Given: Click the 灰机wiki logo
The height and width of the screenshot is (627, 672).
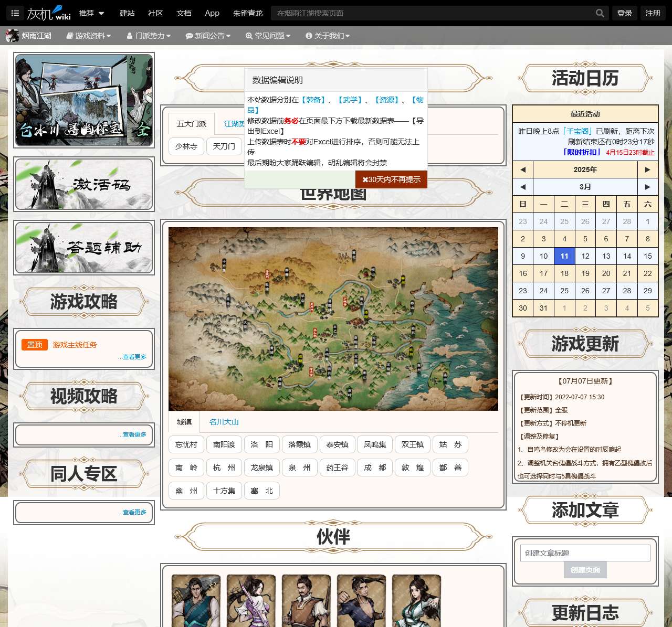Looking at the screenshot, I should click(x=49, y=13).
